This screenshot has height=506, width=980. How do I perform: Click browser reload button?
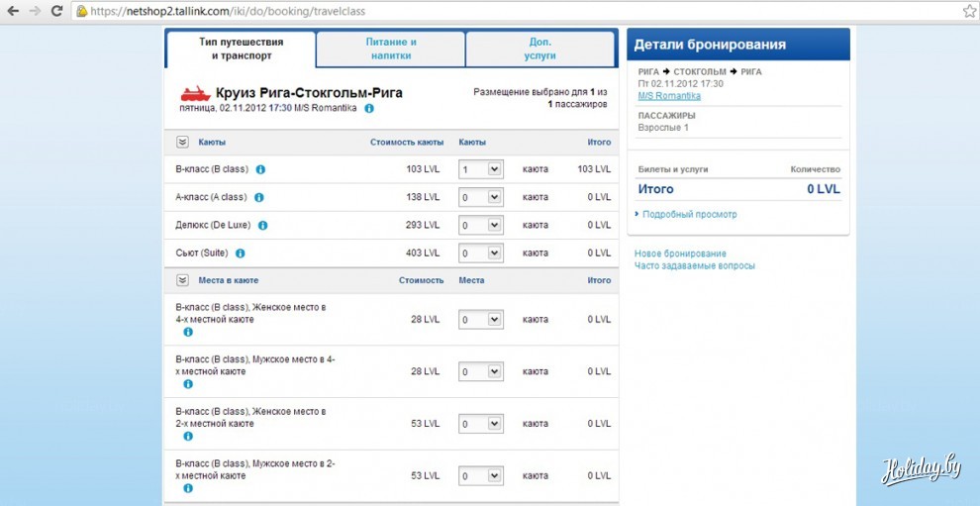coord(56,11)
